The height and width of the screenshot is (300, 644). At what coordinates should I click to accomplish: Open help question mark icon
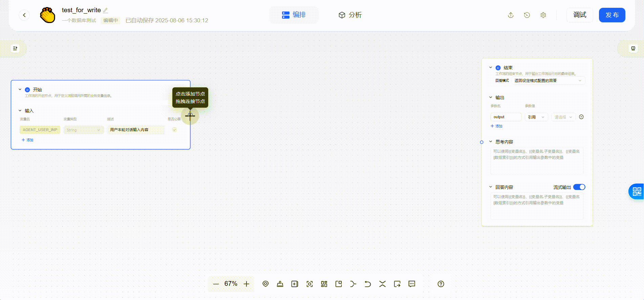point(441,284)
